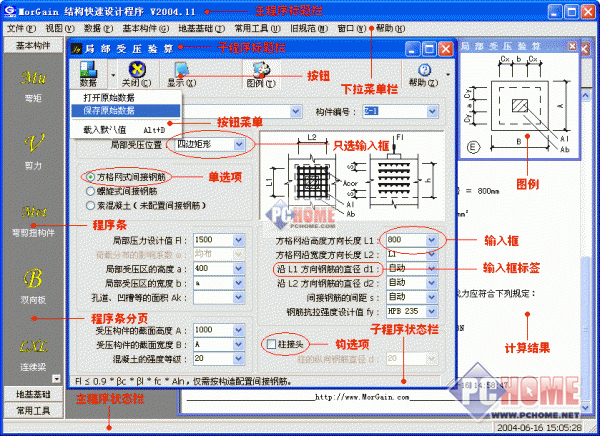Open the 常用工具(U) menu

258,28
